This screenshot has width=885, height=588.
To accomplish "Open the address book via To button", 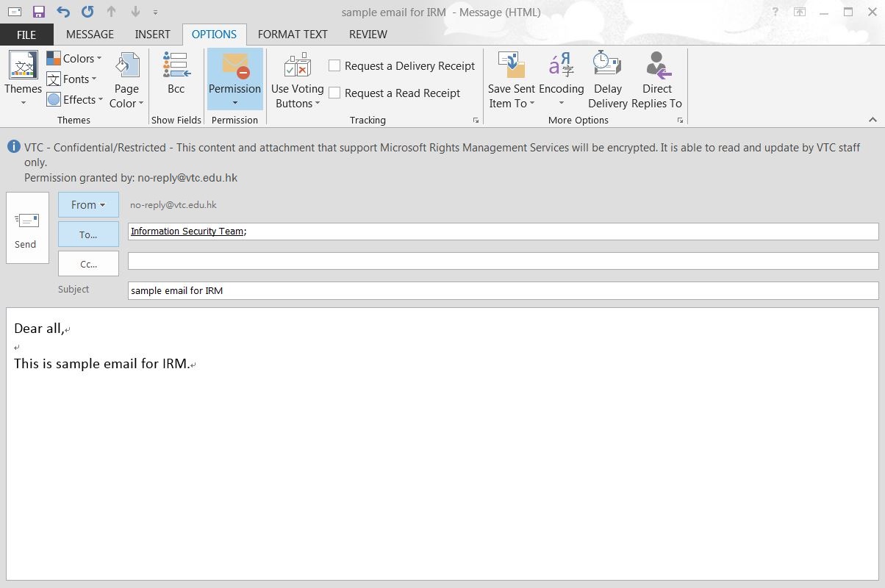I will coord(87,234).
